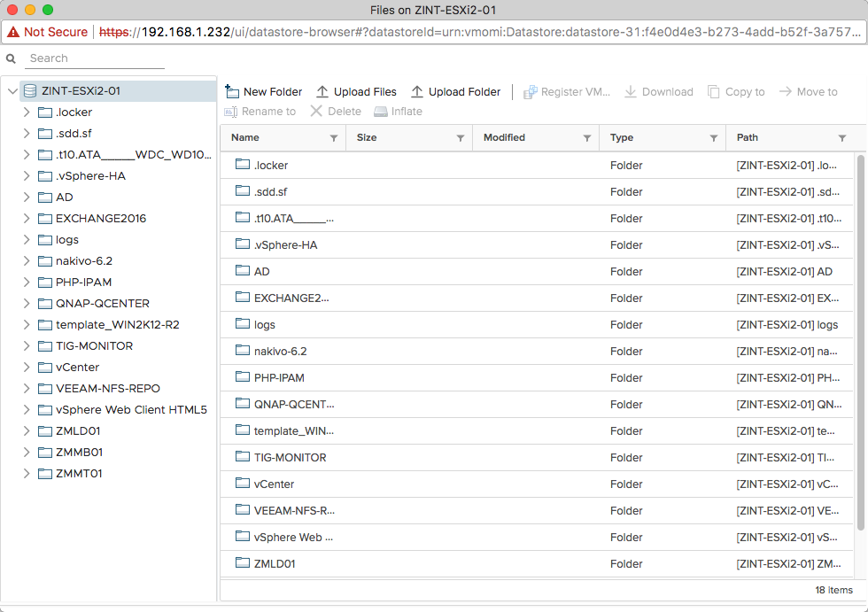
Task: Expand the vCenter folder in tree
Action: click(26, 368)
